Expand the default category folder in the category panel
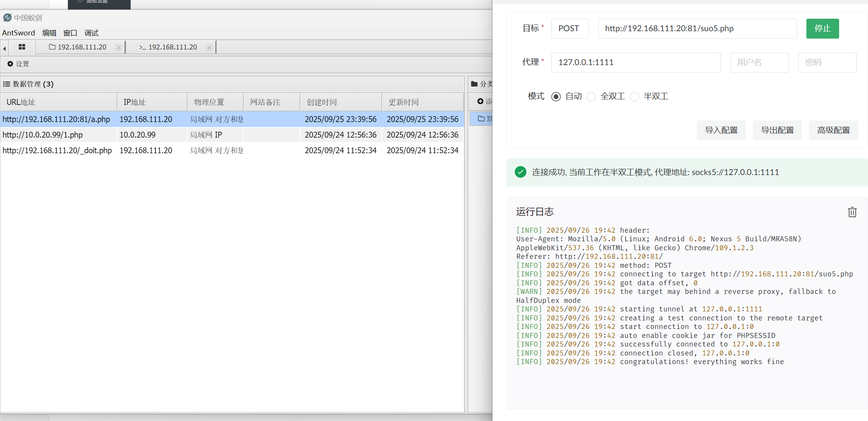Image resolution: width=868 pixels, height=421 pixels. pyautogui.click(x=482, y=119)
